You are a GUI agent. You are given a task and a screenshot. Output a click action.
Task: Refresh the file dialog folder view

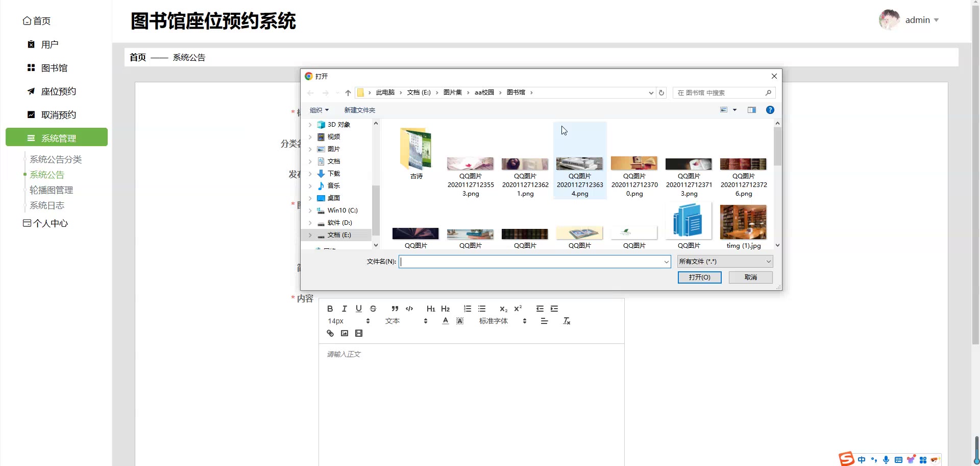coord(661,92)
